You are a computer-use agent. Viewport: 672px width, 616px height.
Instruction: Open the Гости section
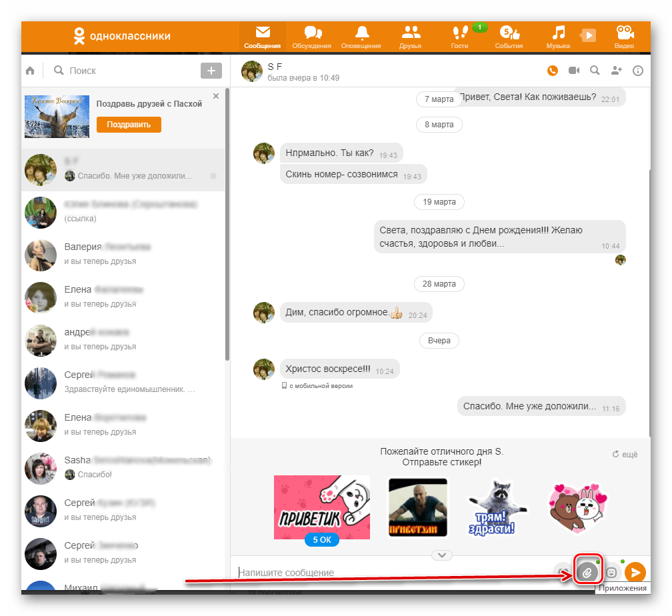pyautogui.click(x=459, y=37)
